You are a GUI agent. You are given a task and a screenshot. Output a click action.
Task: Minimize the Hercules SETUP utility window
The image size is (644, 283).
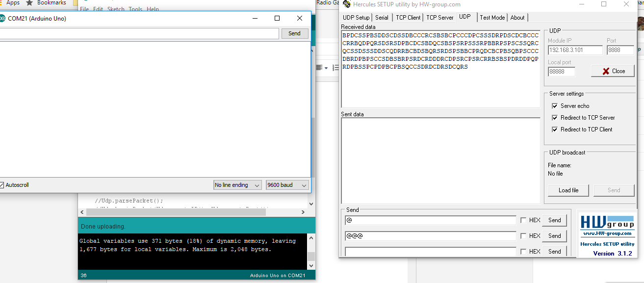click(x=582, y=4)
